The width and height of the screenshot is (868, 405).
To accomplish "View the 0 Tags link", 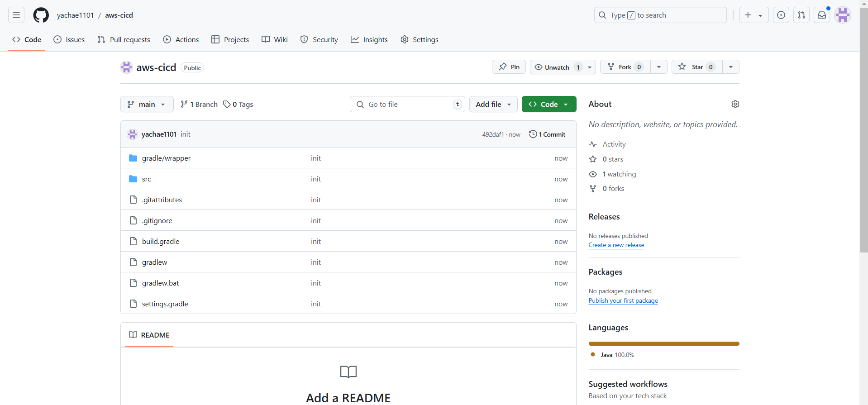I will pyautogui.click(x=238, y=104).
